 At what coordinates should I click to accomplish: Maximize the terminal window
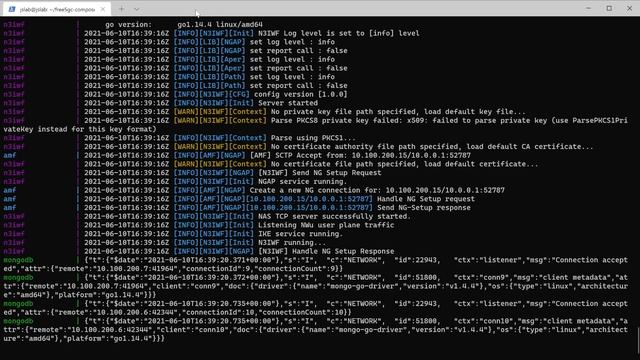click(609, 8)
